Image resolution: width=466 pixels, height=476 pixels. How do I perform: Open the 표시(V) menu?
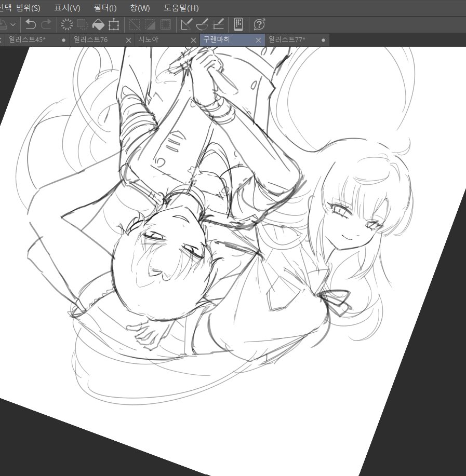pos(67,8)
